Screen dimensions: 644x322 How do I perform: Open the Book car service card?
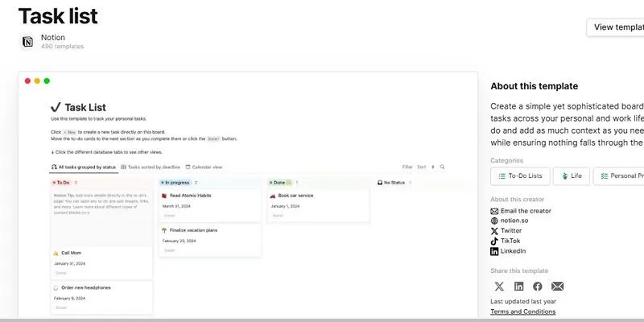[319, 205]
